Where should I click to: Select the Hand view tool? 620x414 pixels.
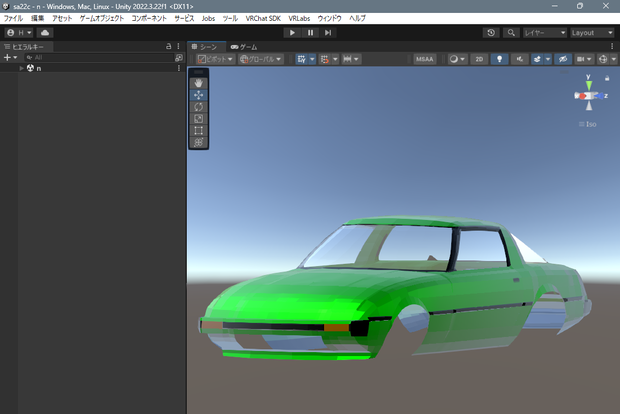click(x=198, y=83)
